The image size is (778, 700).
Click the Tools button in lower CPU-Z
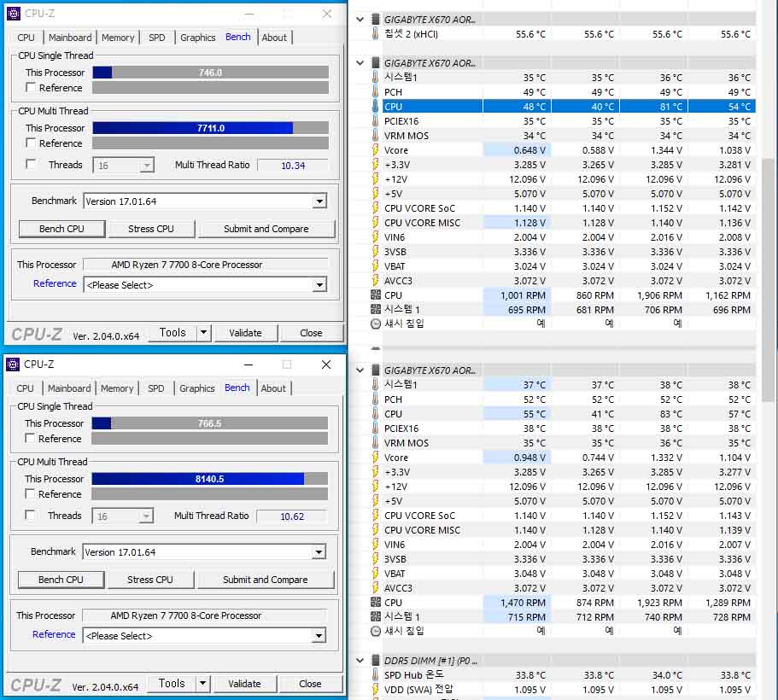pyautogui.click(x=172, y=683)
